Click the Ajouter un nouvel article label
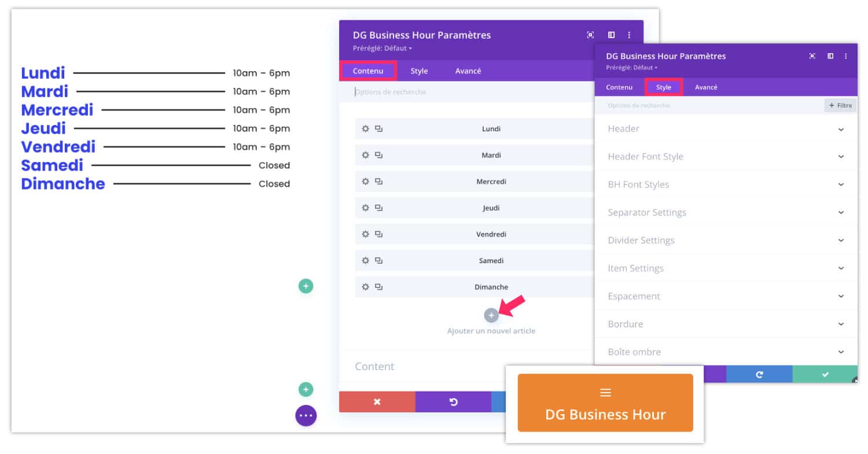 pyautogui.click(x=491, y=331)
